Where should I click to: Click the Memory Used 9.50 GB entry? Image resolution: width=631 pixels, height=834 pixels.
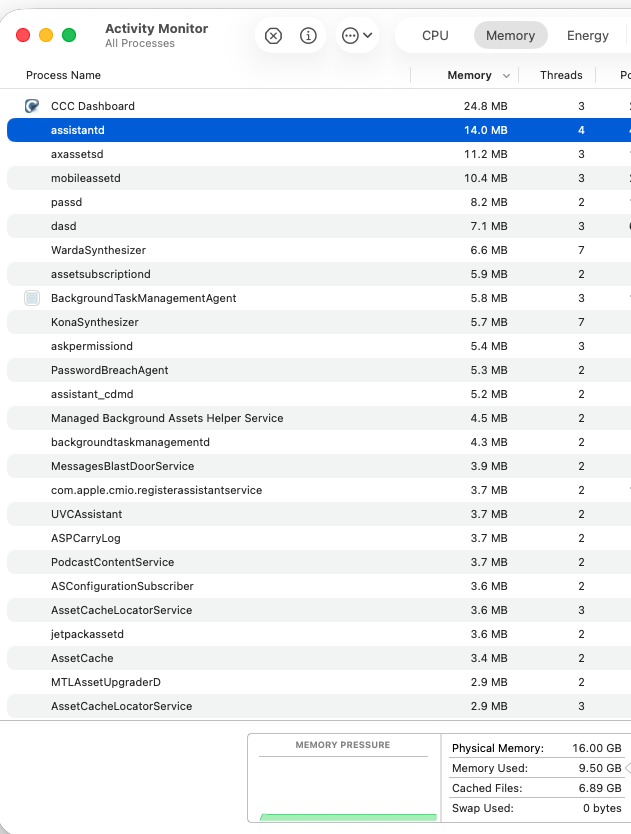click(536, 768)
